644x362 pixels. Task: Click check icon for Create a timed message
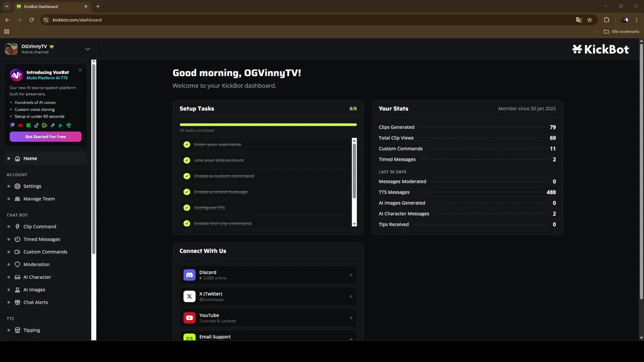click(187, 192)
